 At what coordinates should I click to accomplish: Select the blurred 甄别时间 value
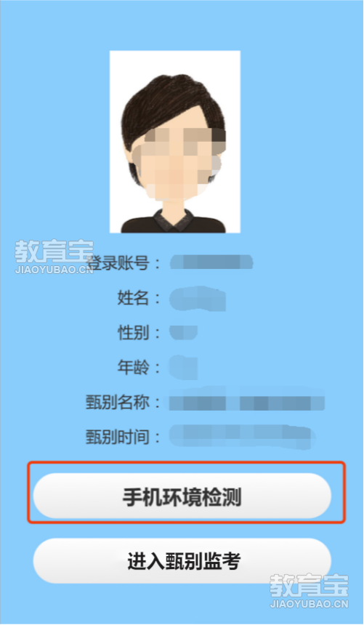[243, 437]
